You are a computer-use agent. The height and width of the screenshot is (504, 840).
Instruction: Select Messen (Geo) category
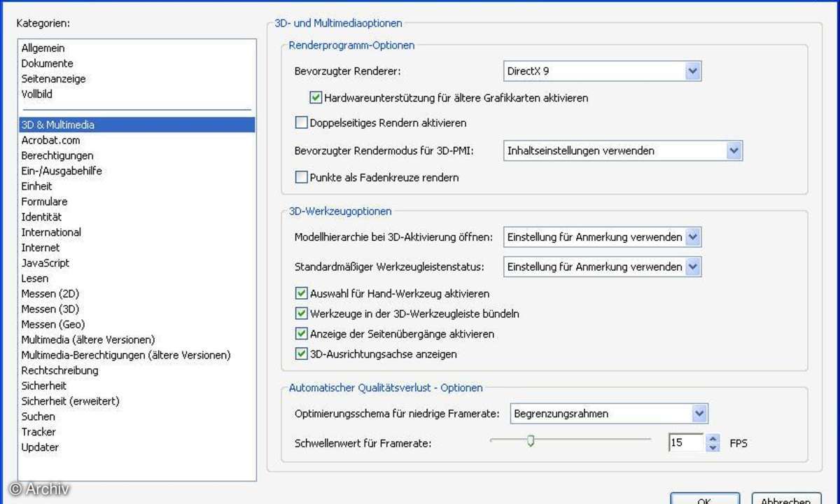pos(136,325)
